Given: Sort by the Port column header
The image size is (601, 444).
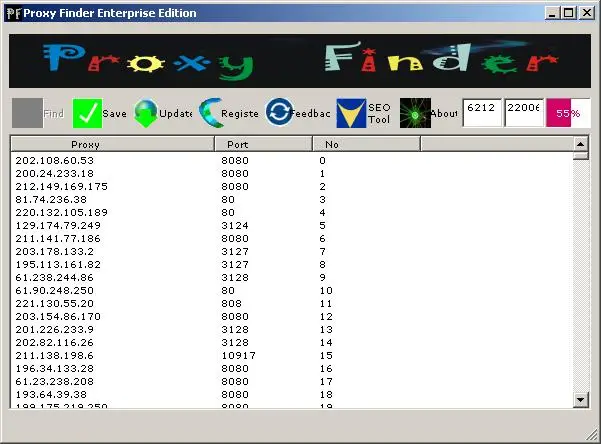Looking at the screenshot, I should [x=263, y=144].
